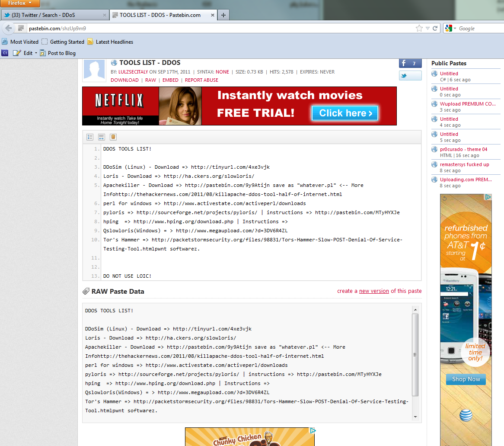This screenshot has height=446, width=504.
Task: Click the EMBED link
Action: click(170, 80)
